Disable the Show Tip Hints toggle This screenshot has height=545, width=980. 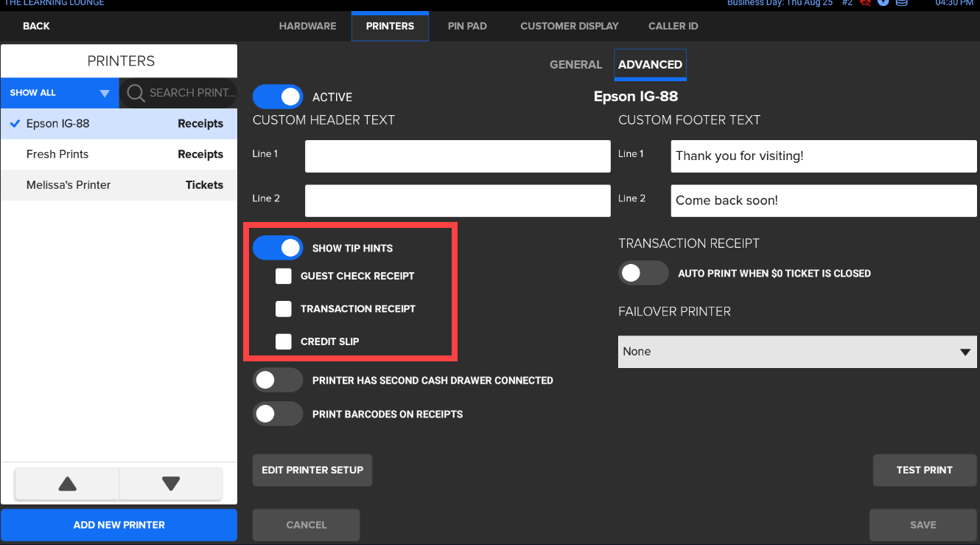[278, 248]
